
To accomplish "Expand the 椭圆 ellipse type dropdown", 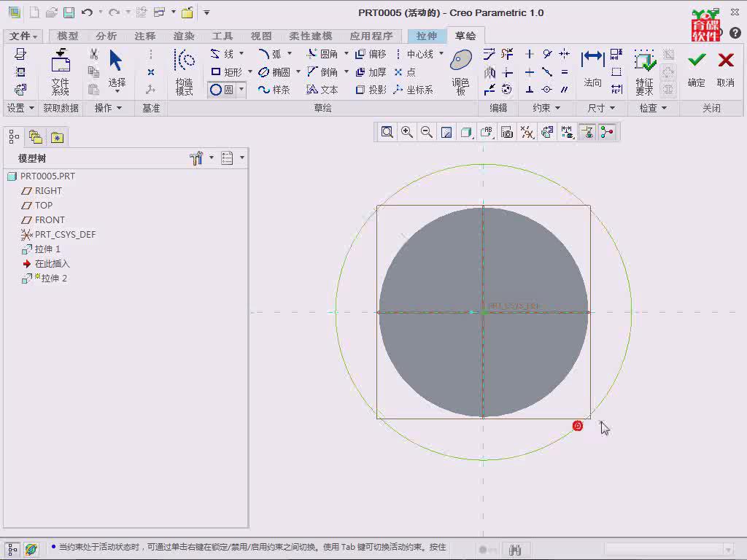I will click(x=298, y=71).
